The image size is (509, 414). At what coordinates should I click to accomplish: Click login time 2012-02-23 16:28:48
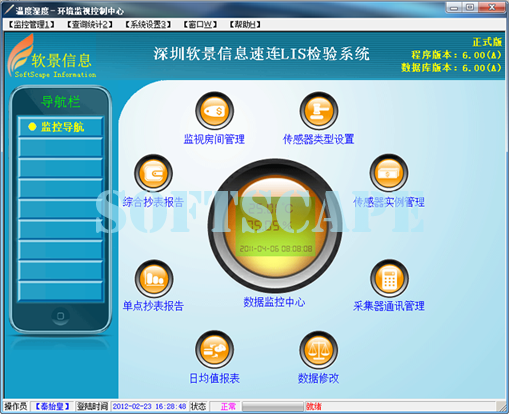click(x=149, y=406)
